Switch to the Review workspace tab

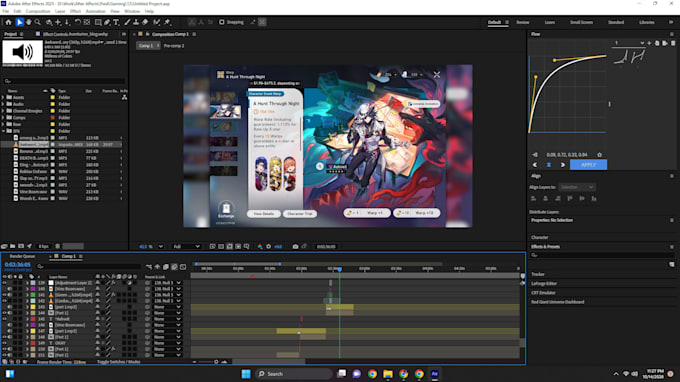[523, 22]
